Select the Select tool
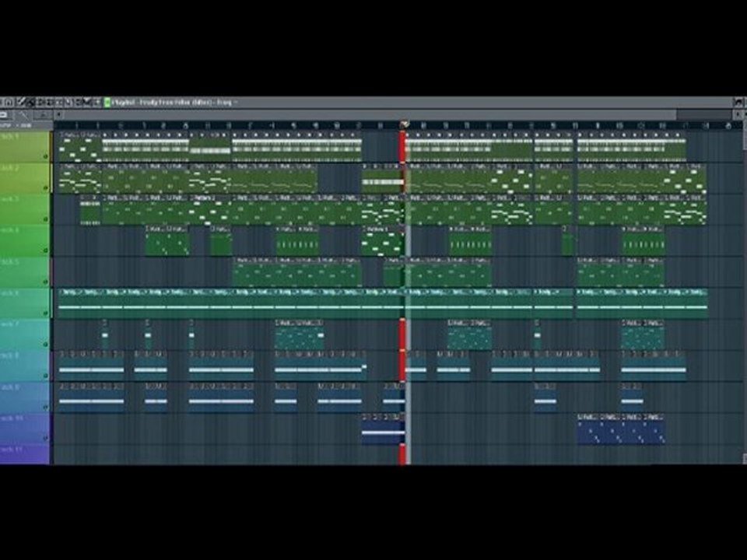 coord(78,102)
